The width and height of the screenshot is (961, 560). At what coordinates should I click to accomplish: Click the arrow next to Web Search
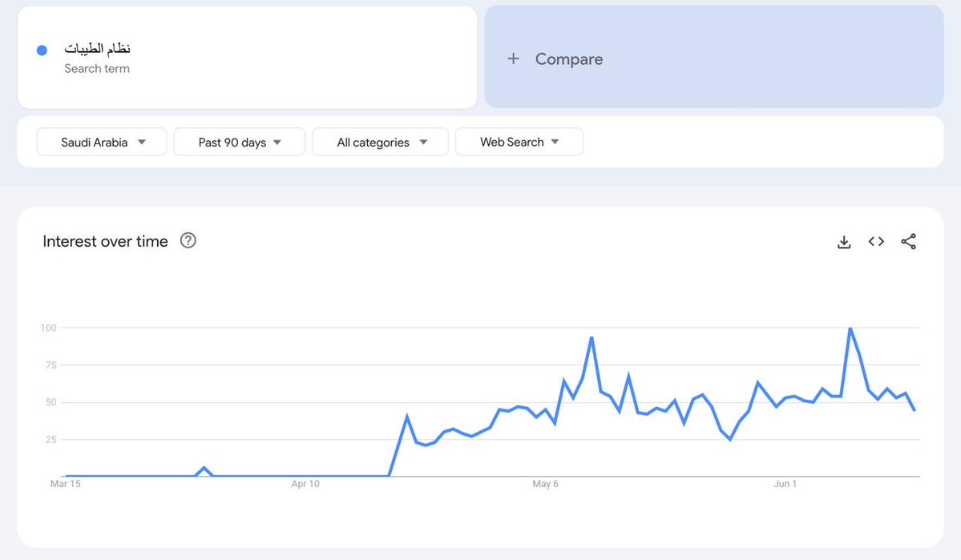click(555, 142)
